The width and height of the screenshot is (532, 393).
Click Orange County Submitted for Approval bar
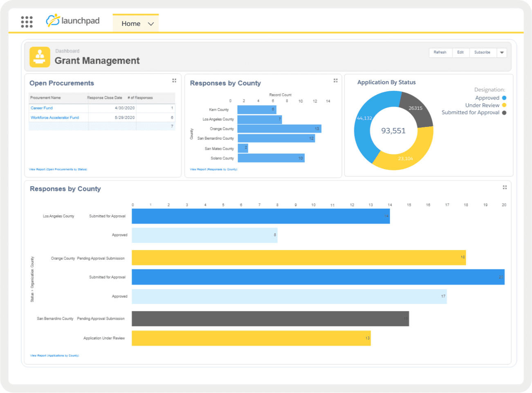click(x=318, y=277)
